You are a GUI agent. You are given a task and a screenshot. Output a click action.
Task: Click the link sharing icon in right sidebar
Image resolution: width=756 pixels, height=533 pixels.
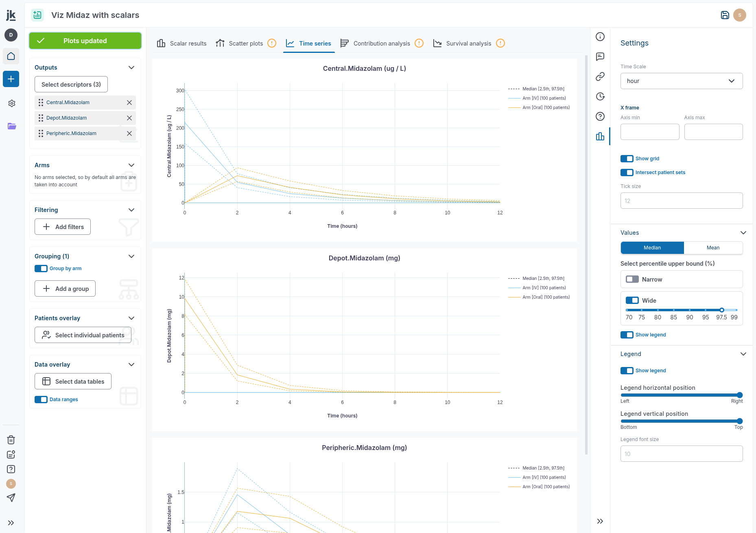[x=600, y=76]
